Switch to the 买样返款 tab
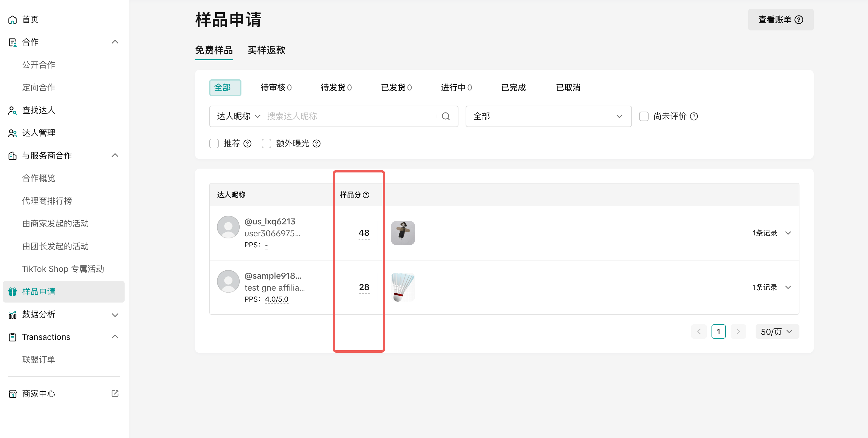This screenshot has height=438, width=868. pyautogui.click(x=266, y=50)
